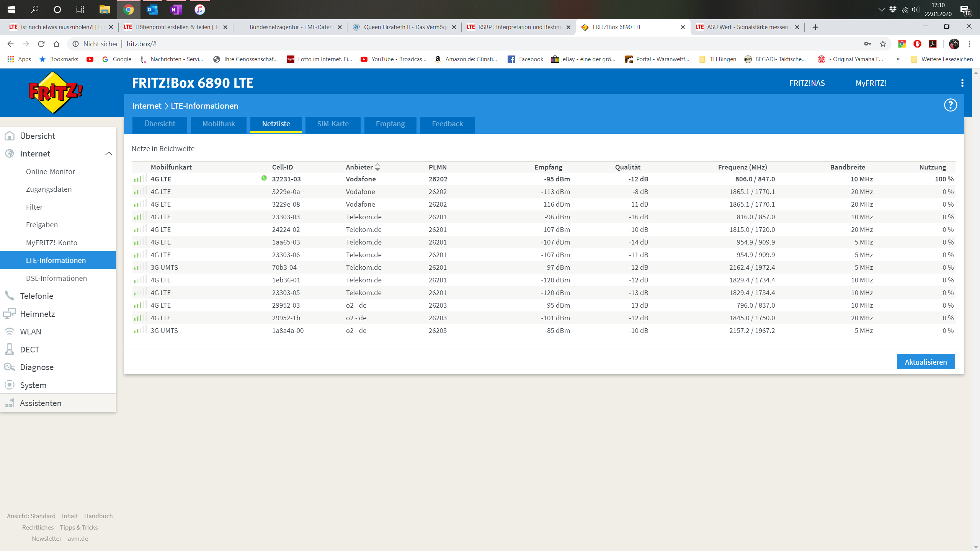Viewport: 980px width, 551px height.
Task: Click the Assistenten icon
Action: (x=10, y=403)
